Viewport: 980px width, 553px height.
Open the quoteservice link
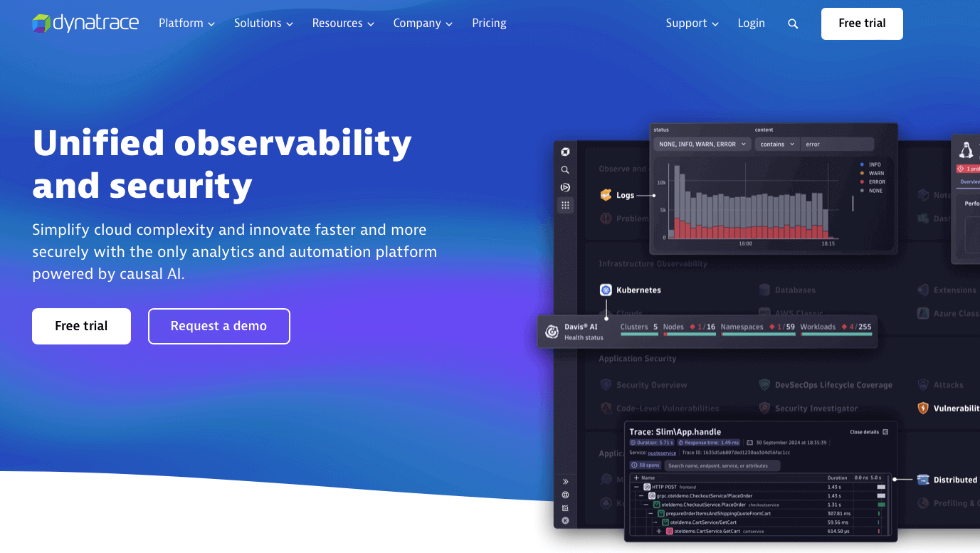coord(662,453)
